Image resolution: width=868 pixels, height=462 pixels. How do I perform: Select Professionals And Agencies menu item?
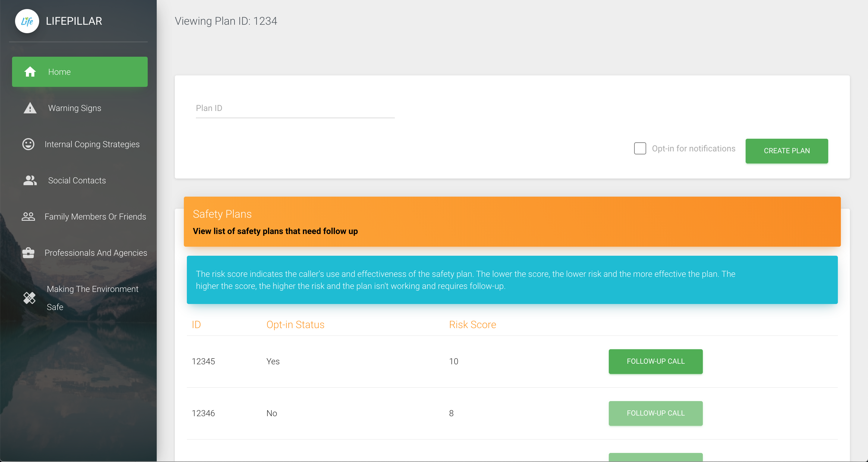(96, 253)
